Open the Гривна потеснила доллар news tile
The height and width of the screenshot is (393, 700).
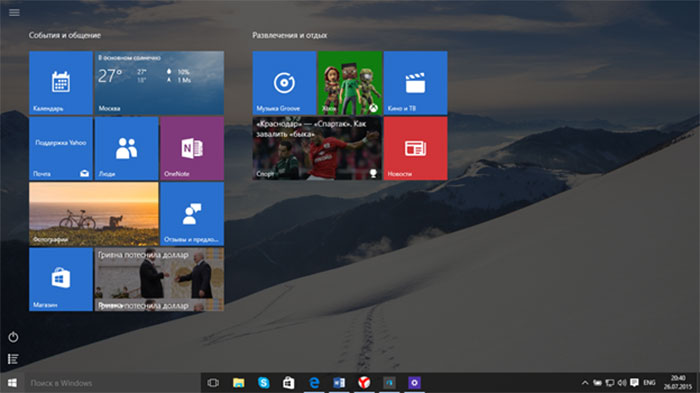click(x=159, y=280)
